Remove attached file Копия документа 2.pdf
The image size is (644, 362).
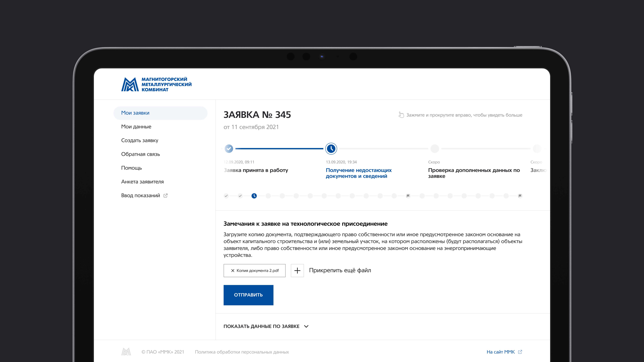click(233, 271)
